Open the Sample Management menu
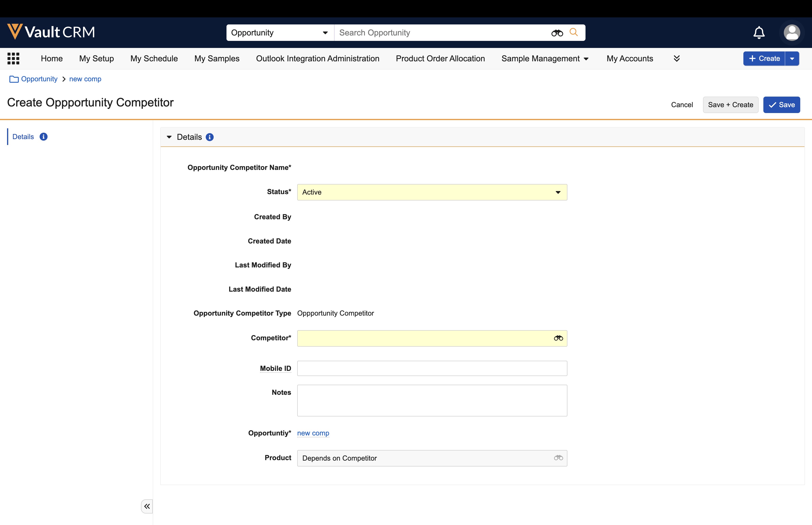The height and width of the screenshot is (525, 812). [545, 59]
